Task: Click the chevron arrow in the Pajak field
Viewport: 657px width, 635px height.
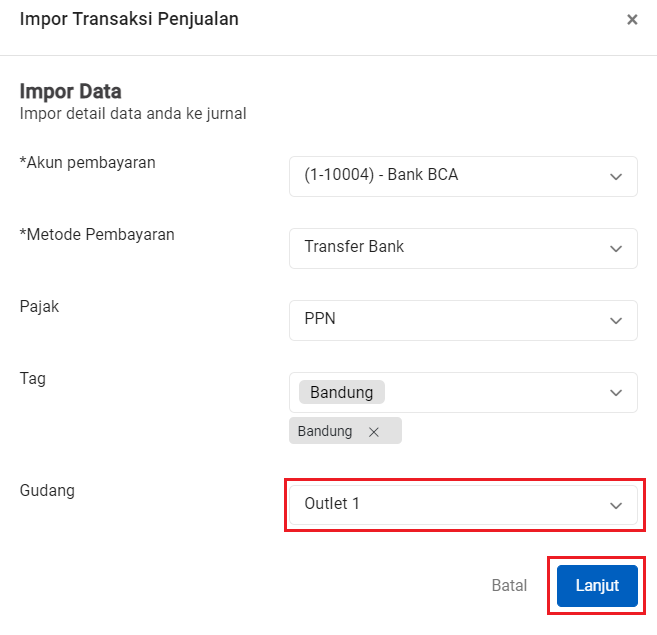Action: pyautogui.click(x=615, y=320)
